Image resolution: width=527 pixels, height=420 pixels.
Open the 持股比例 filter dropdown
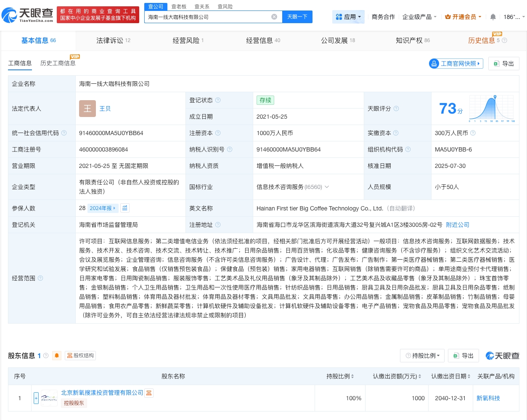[x=422, y=356]
